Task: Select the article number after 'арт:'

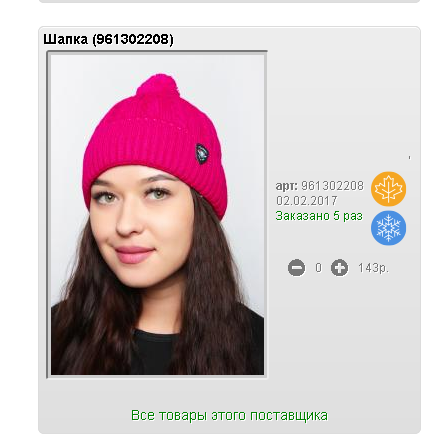Action: [332, 186]
